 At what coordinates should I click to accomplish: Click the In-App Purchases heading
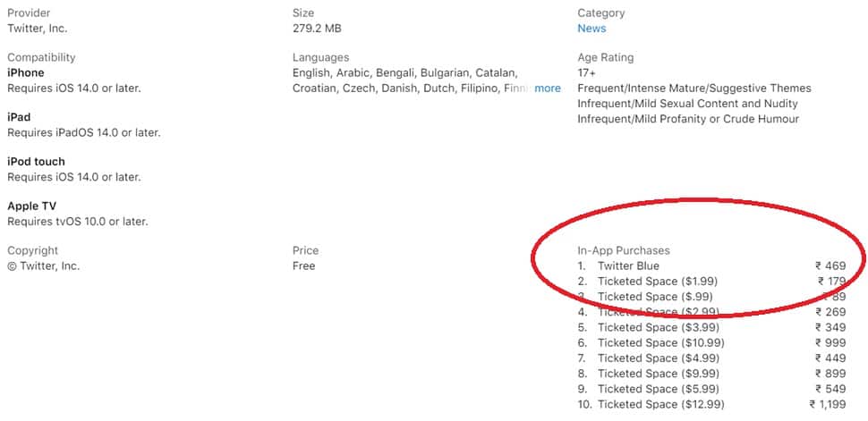click(624, 250)
